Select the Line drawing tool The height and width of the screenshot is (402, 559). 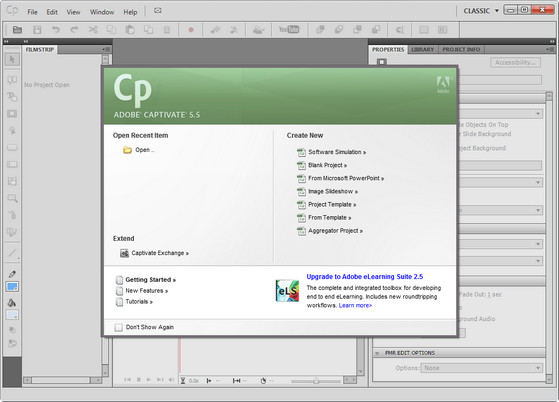[x=12, y=253]
